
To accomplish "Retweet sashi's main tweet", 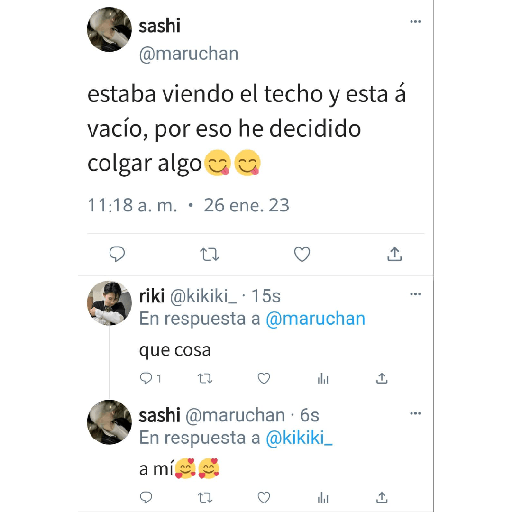I will click(x=210, y=254).
